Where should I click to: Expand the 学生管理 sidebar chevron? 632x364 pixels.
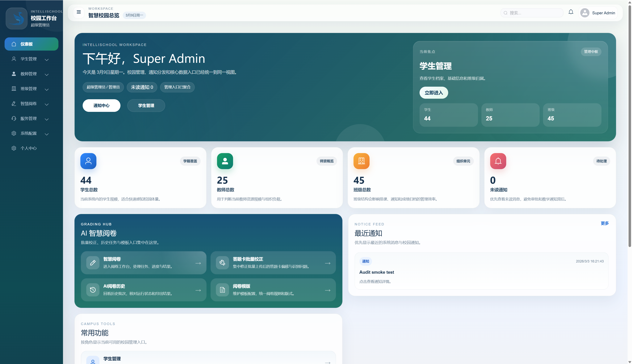(x=47, y=60)
